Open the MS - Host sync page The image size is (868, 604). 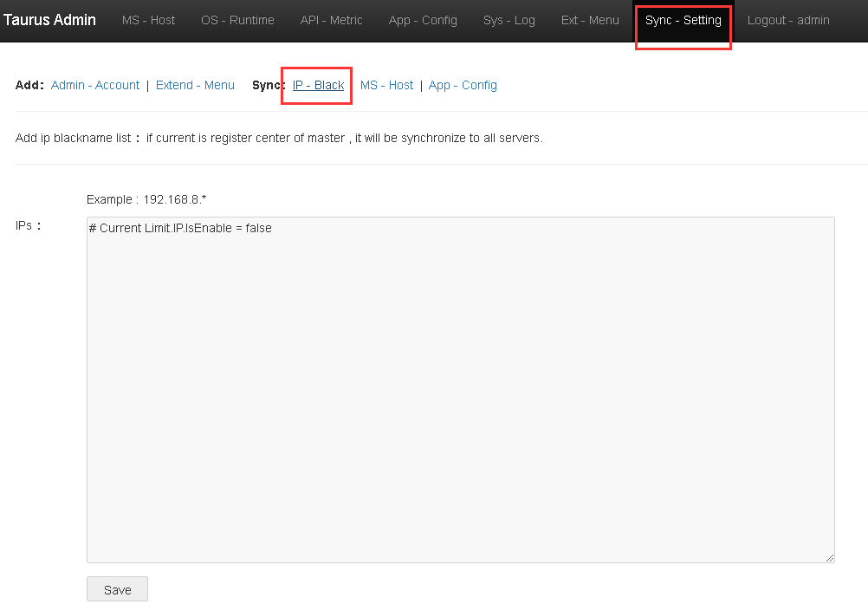(386, 85)
